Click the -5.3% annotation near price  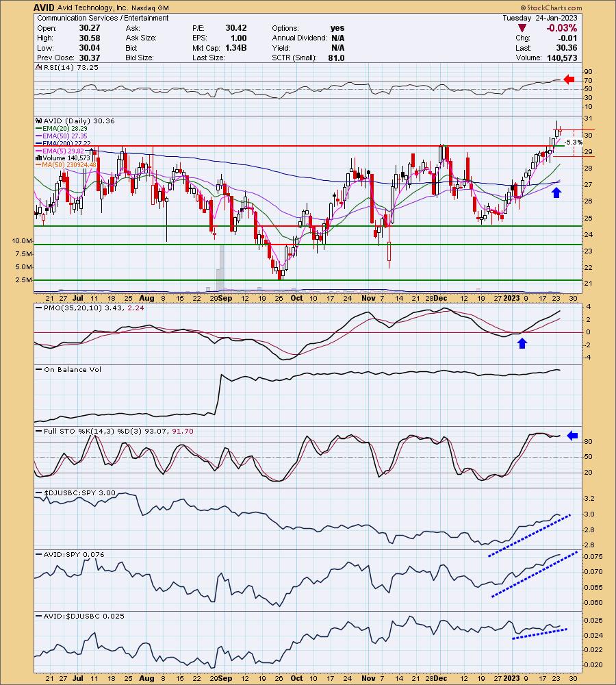pyautogui.click(x=573, y=142)
